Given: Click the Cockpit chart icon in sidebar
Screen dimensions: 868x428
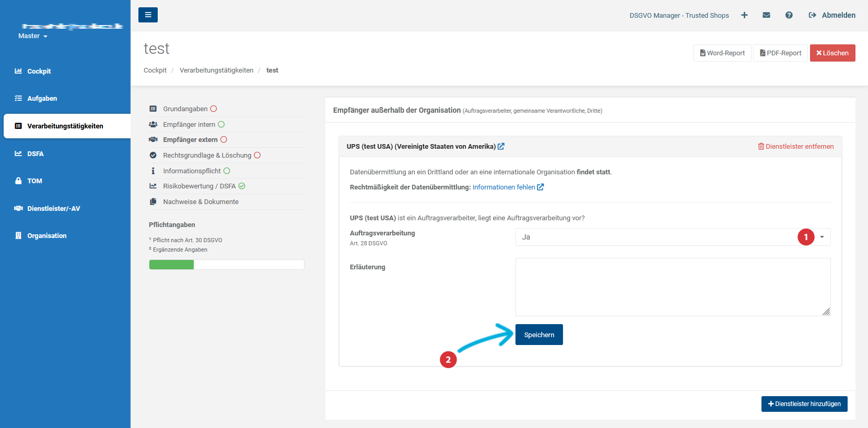Looking at the screenshot, I should (18, 71).
